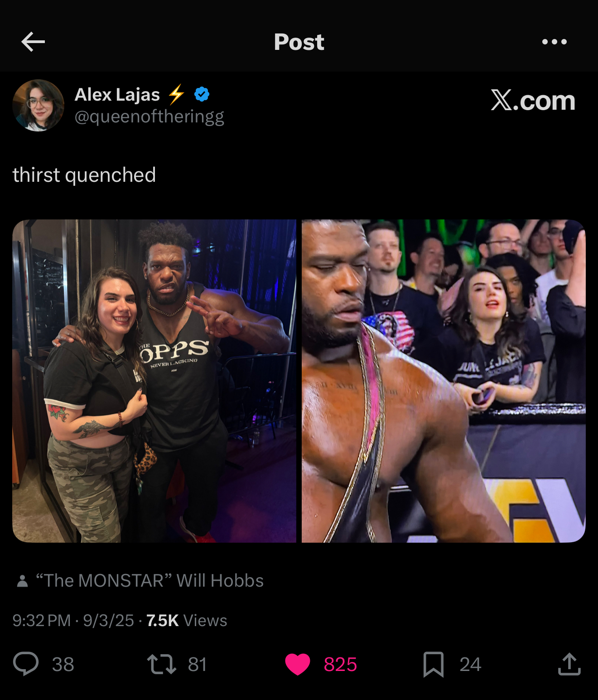The height and width of the screenshot is (700, 598).
Task: Tap the 9:32 PM timestamp
Action: click(42, 620)
